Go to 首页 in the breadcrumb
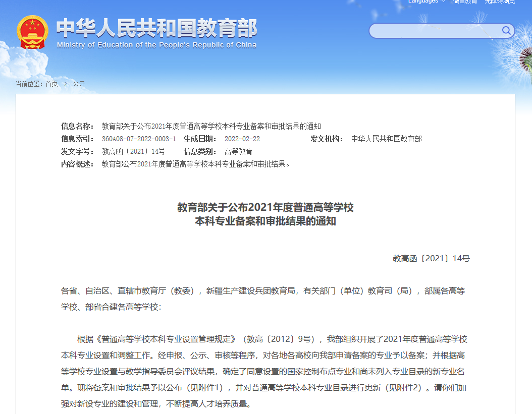Image resolution: width=532 pixels, height=414 pixels. pos(51,84)
